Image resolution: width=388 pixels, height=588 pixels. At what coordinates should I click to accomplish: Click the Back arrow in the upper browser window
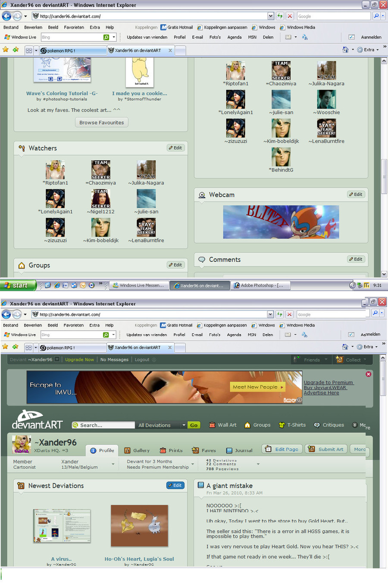(x=6, y=16)
